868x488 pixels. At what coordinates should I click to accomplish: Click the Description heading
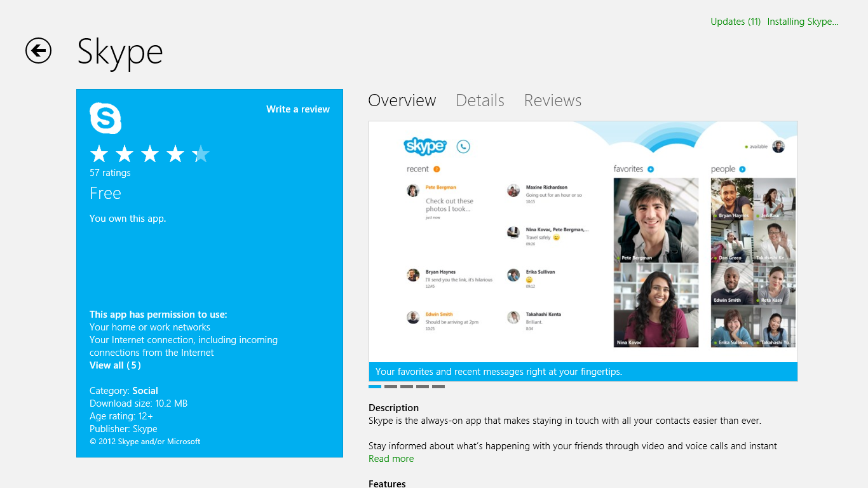coord(393,408)
